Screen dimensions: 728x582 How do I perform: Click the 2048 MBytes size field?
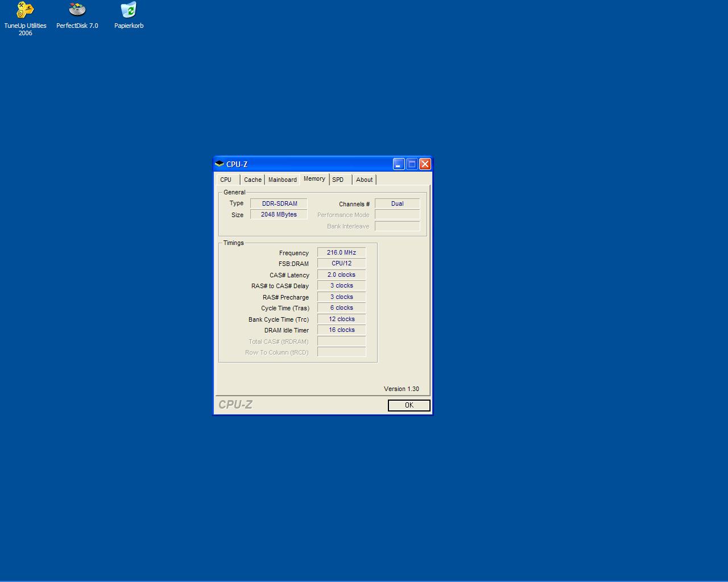(279, 214)
